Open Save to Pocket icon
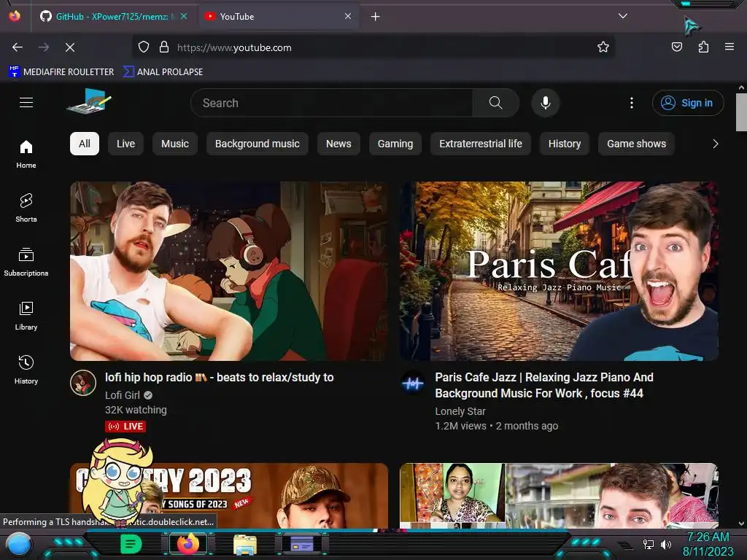 coord(676,47)
